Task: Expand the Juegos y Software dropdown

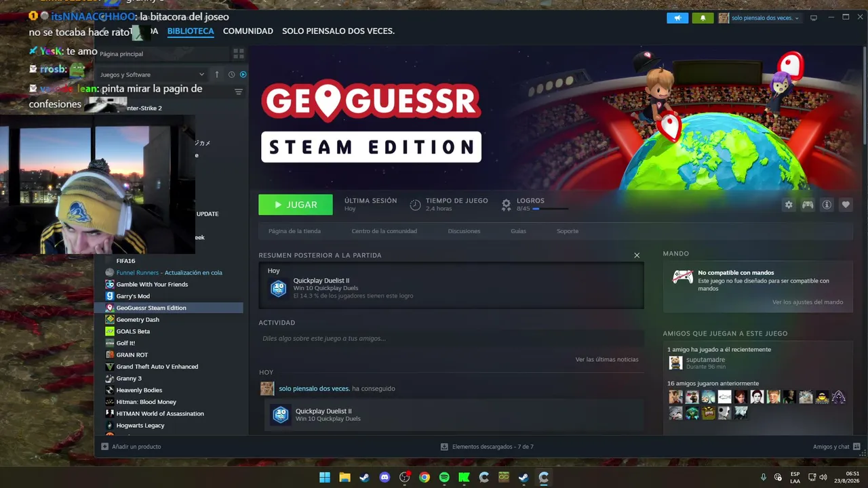Action: tap(152, 75)
